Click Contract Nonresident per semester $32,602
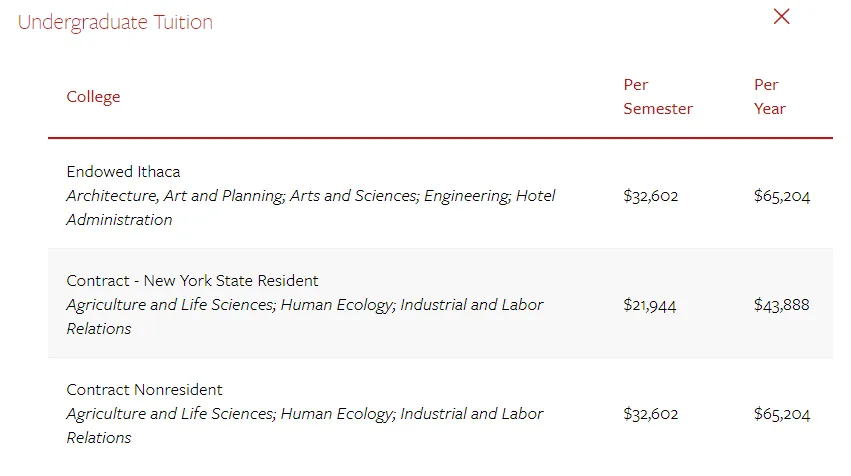 (x=650, y=414)
